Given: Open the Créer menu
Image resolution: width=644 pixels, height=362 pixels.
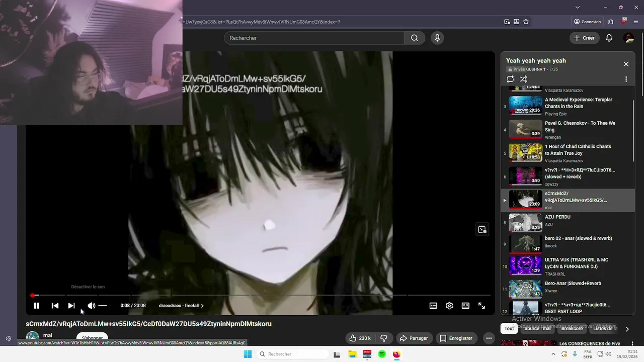Looking at the screenshot, I should [x=584, y=38].
